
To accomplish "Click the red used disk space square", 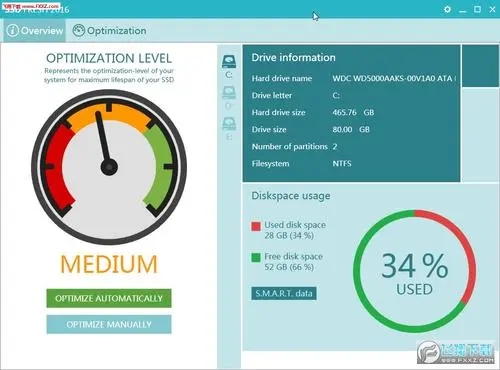I will (x=256, y=227).
